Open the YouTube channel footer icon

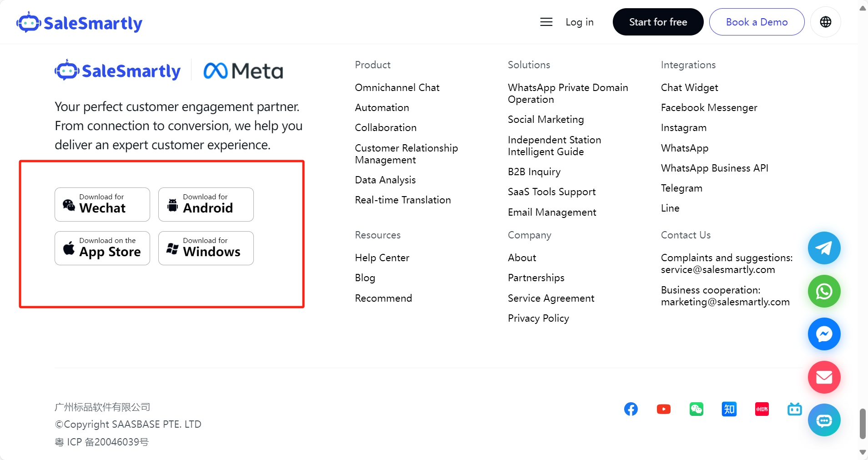(x=663, y=409)
